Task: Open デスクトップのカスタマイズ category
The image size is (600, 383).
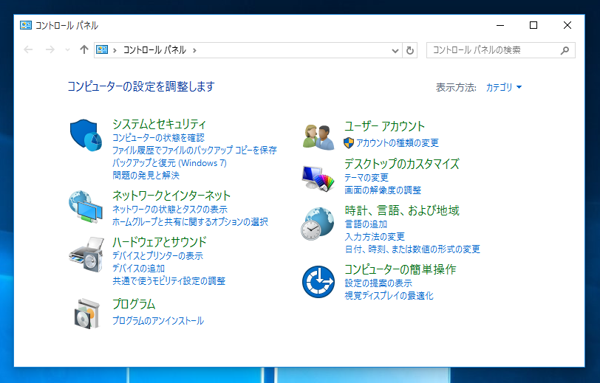Action: tap(402, 164)
